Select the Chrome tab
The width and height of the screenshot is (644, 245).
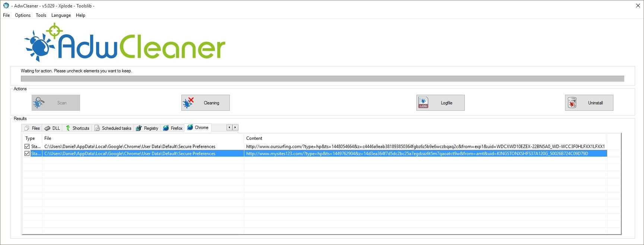198,128
